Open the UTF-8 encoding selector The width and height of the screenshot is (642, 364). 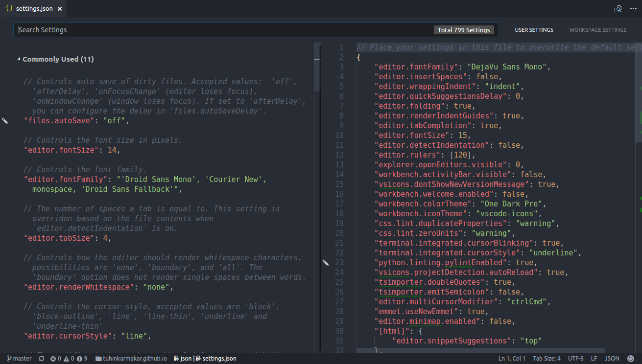(576, 358)
